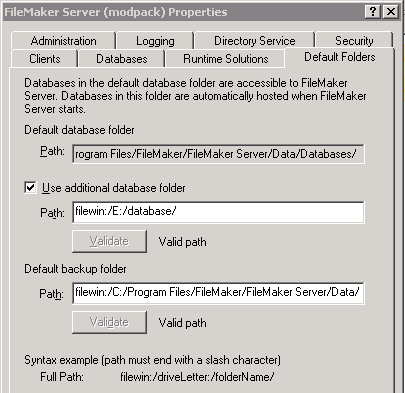Select the Default Folders tab
Screen dimensions: 405x393
tap(340, 57)
